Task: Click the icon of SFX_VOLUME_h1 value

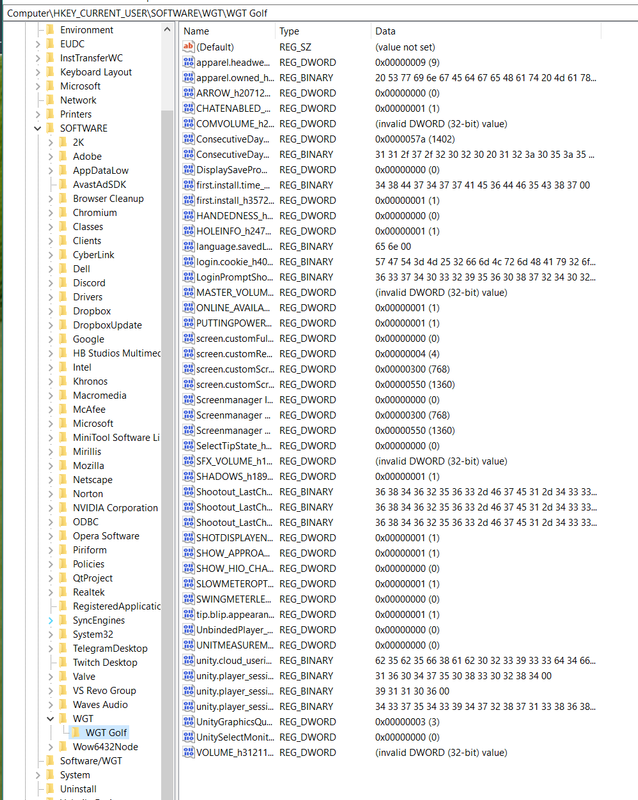Action: [188, 461]
